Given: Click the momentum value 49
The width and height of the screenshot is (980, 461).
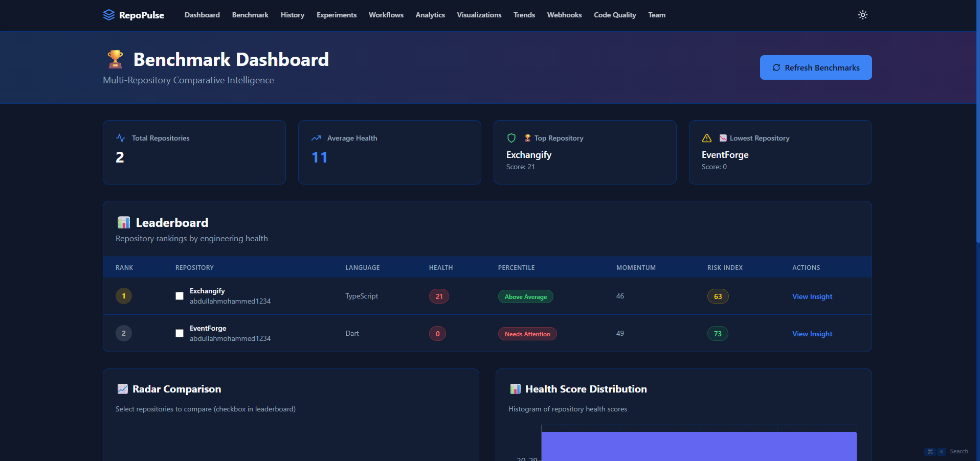Looking at the screenshot, I should point(620,333).
